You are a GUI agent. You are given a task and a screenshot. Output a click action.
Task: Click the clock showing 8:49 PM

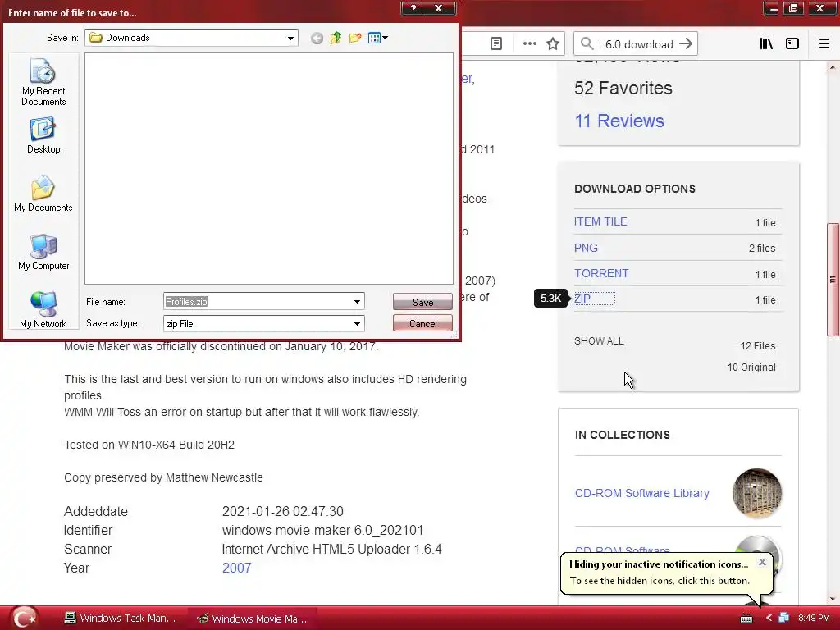[814, 619]
